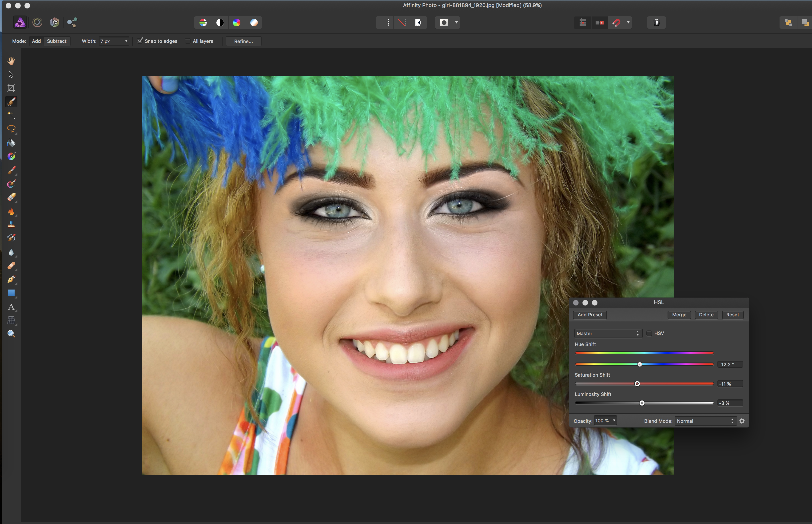Click the Auto White Balance icon
This screenshot has width=812, height=524.
[254, 22]
